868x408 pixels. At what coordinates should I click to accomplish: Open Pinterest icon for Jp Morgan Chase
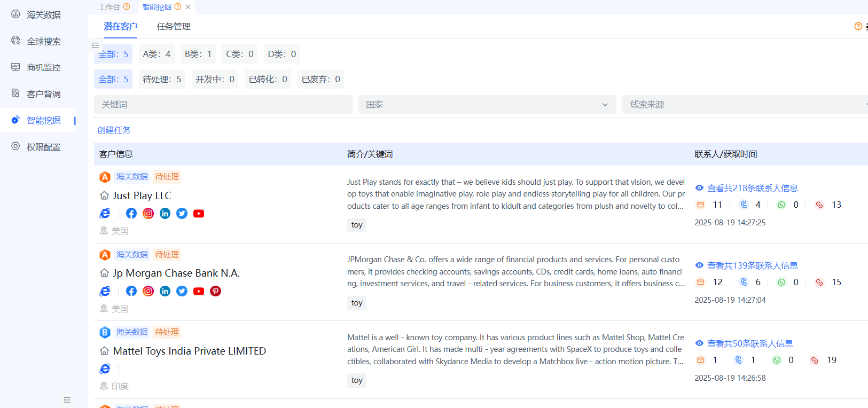click(216, 291)
